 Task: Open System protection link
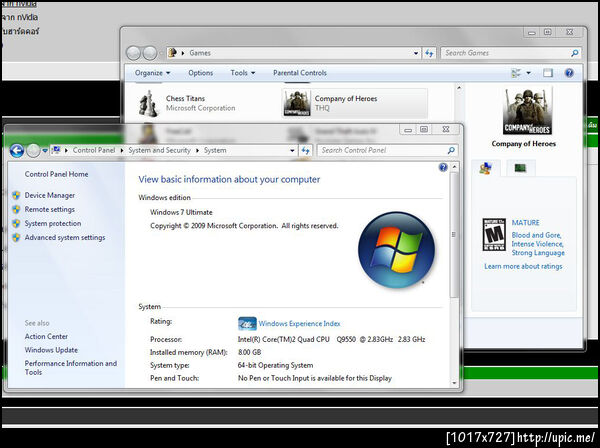(x=53, y=223)
